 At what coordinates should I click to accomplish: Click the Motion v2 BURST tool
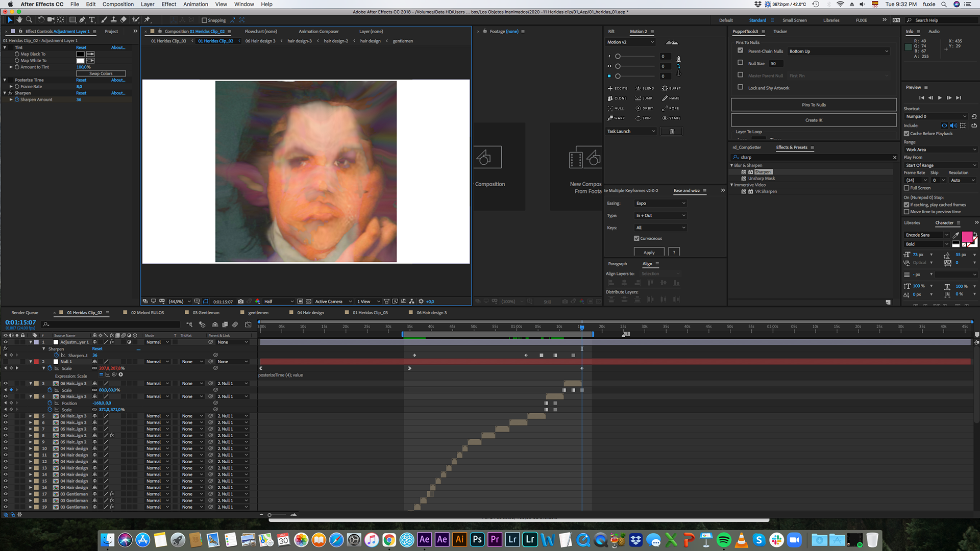pyautogui.click(x=671, y=88)
